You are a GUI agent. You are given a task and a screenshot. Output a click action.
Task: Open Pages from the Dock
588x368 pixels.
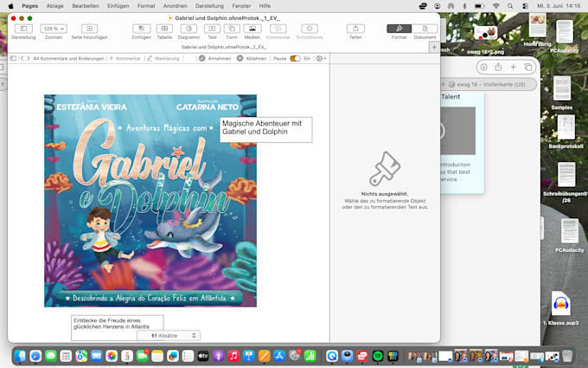264,356
